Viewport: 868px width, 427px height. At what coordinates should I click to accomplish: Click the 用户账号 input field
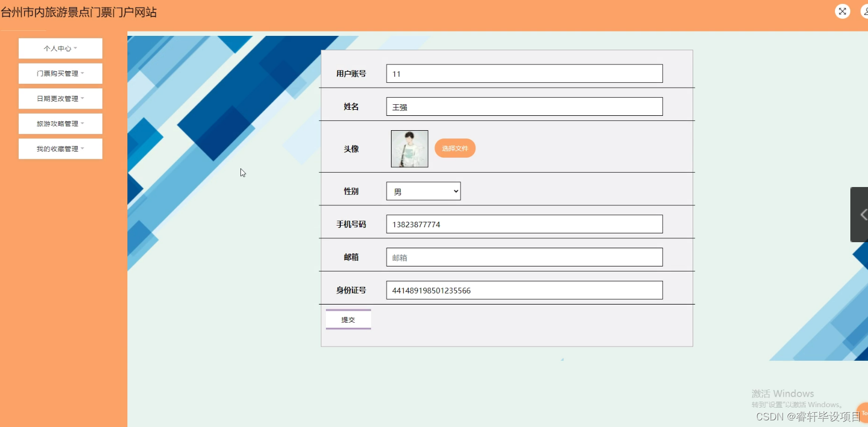[524, 73]
